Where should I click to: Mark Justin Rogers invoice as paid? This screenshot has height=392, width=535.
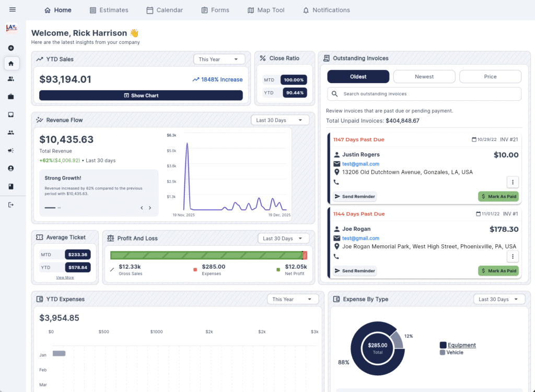(498, 196)
